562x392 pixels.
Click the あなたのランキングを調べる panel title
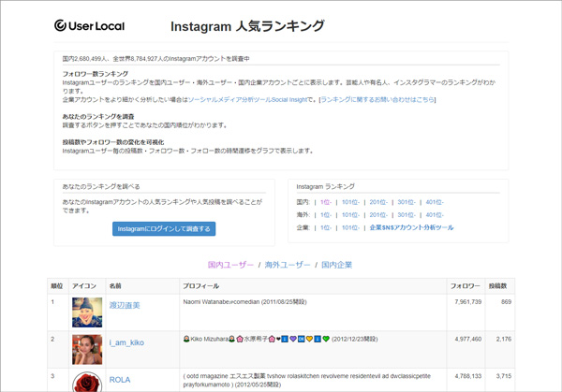[x=101, y=186]
